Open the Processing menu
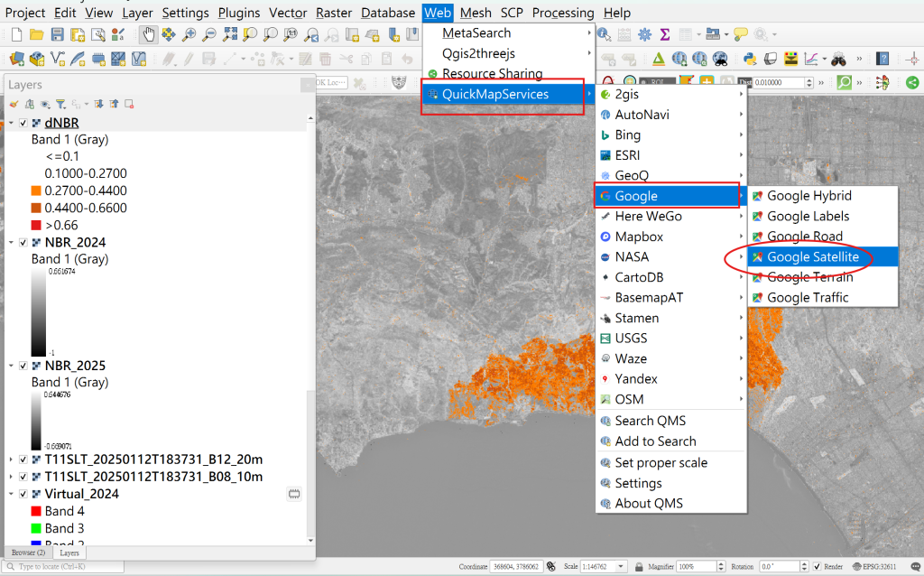This screenshot has height=576, width=924. pyautogui.click(x=563, y=13)
